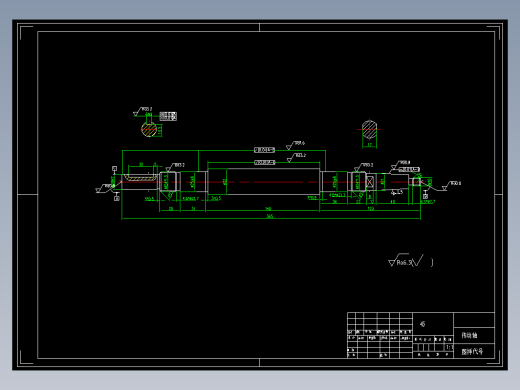Click the center mark at the top border
The width and height of the screenshot is (520, 390).
pos(259,27)
